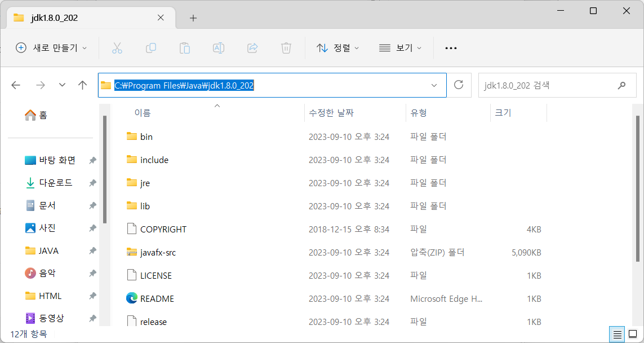Click the COPYRIGHT file icon
Viewport: 644px width, 343px height.
(x=131, y=228)
